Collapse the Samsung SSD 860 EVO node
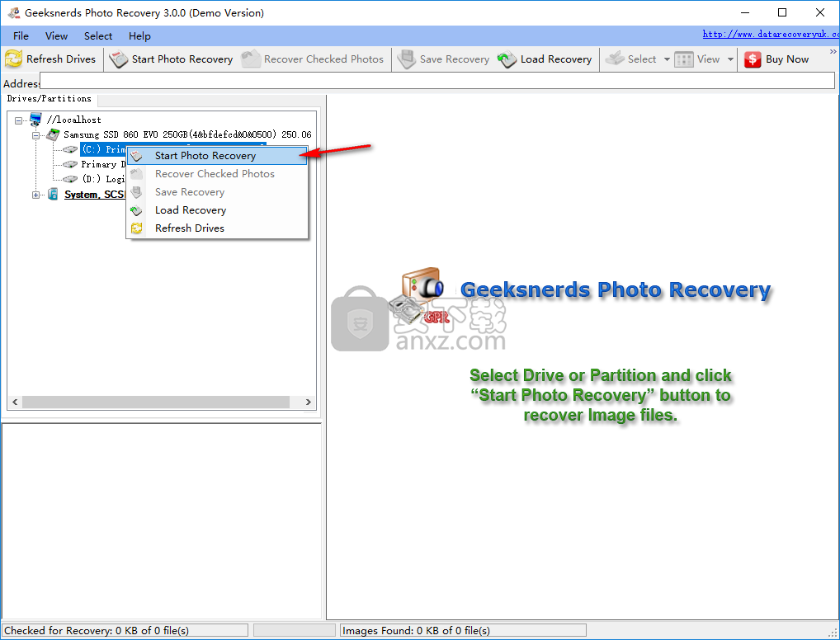Image resolution: width=840 pixels, height=640 pixels. point(35,135)
